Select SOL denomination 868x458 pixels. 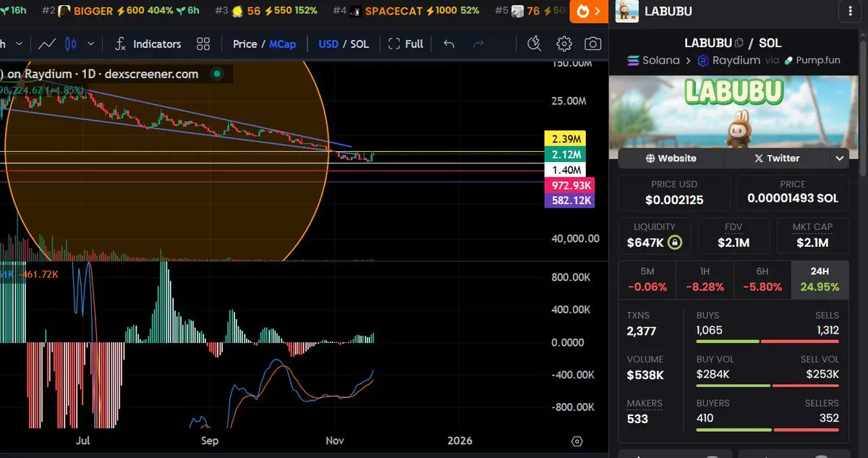359,44
